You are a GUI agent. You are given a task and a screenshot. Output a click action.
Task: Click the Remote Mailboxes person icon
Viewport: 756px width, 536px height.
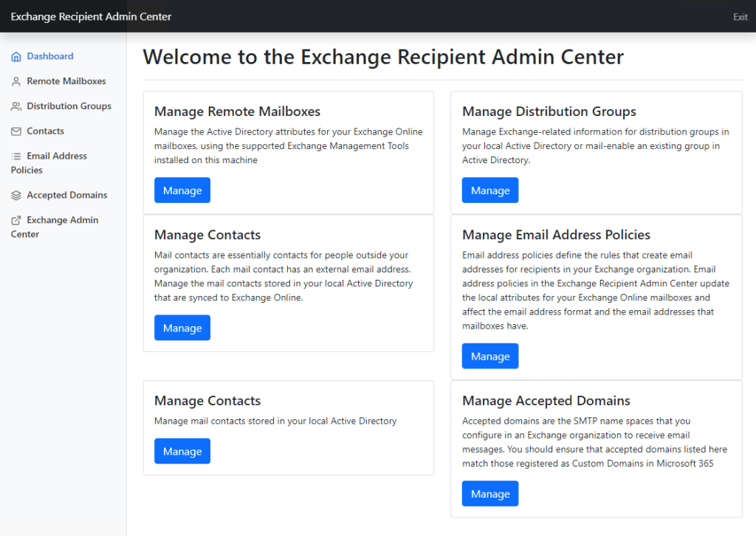coord(16,81)
